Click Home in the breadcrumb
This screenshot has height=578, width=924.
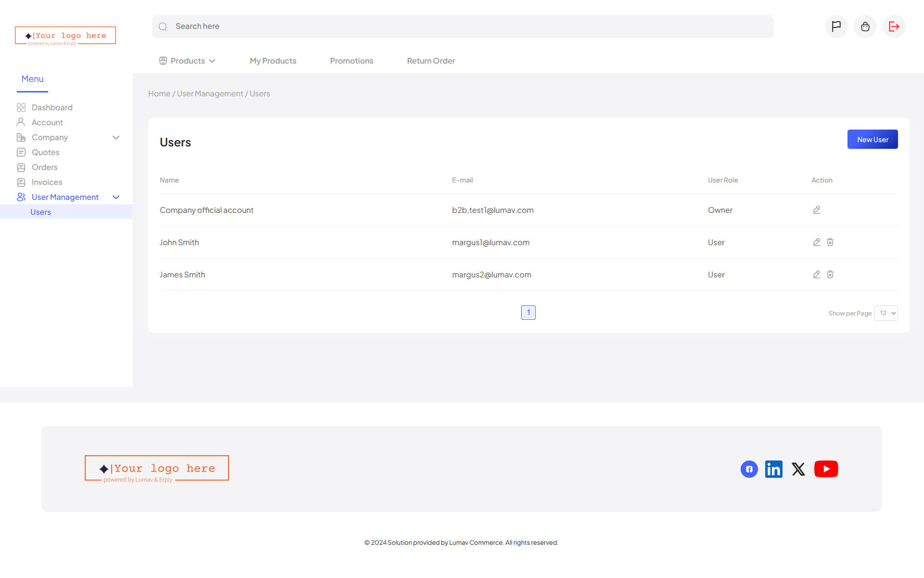159,93
